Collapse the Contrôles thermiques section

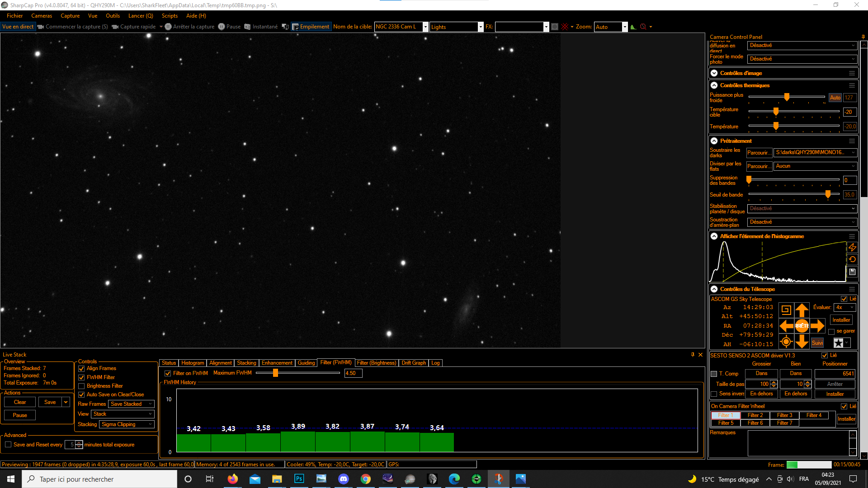click(x=714, y=85)
